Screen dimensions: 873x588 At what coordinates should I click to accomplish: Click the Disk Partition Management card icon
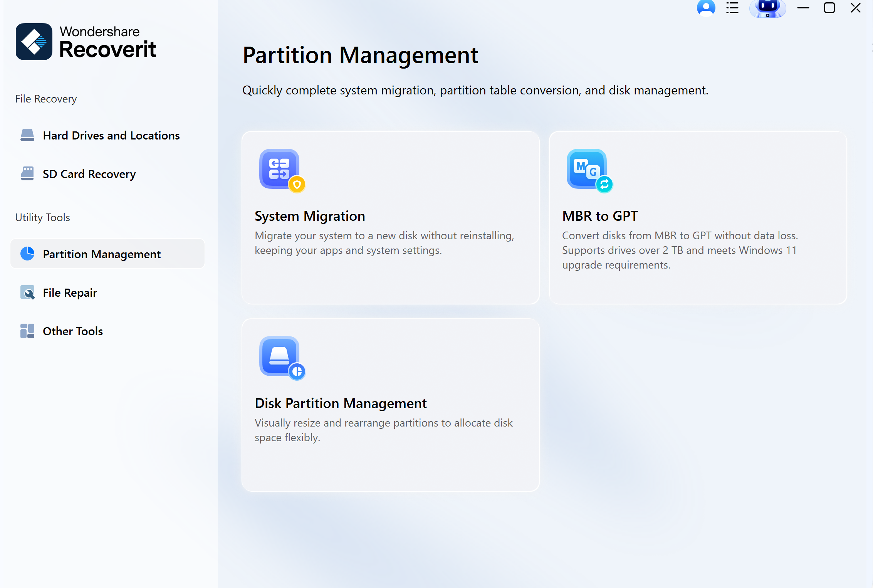click(282, 358)
